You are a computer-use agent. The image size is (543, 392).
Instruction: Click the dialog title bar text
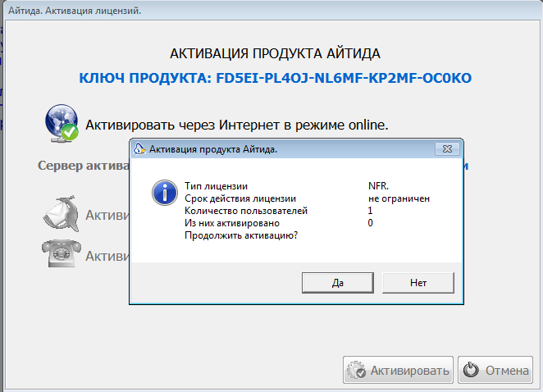tap(213, 149)
